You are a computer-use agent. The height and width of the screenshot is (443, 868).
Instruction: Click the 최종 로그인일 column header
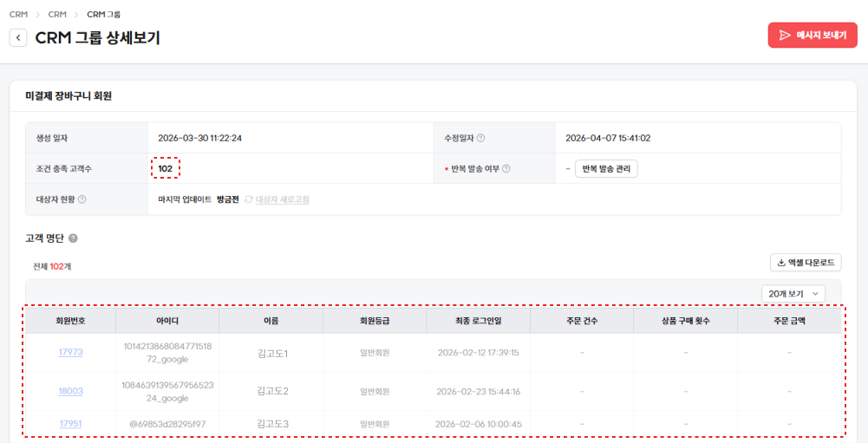(x=479, y=321)
